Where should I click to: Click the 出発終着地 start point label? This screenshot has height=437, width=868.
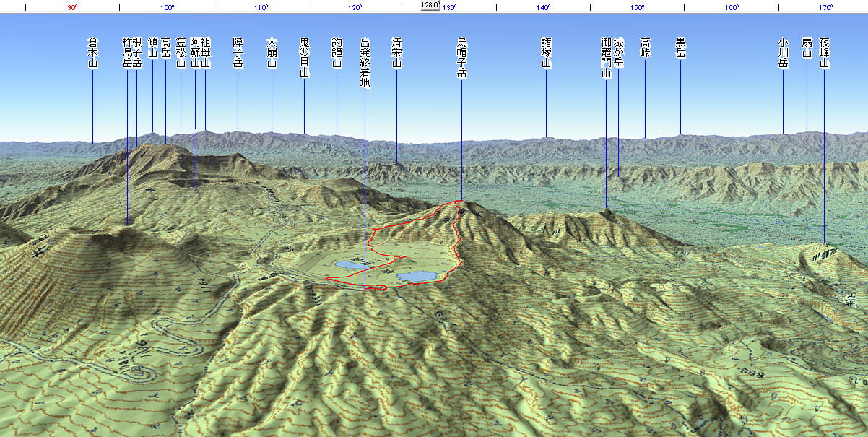click(x=365, y=64)
